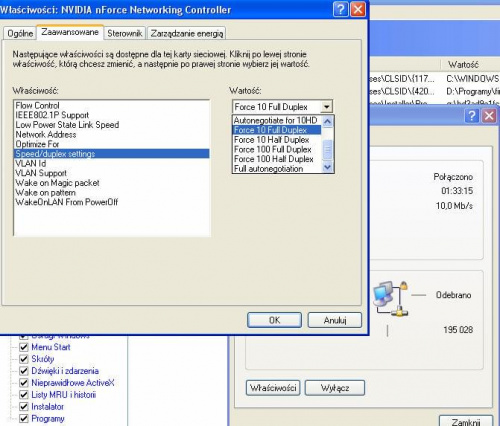500x426 pixels.
Task: Select Low Power State Link Speed property
Action: click(x=112, y=125)
